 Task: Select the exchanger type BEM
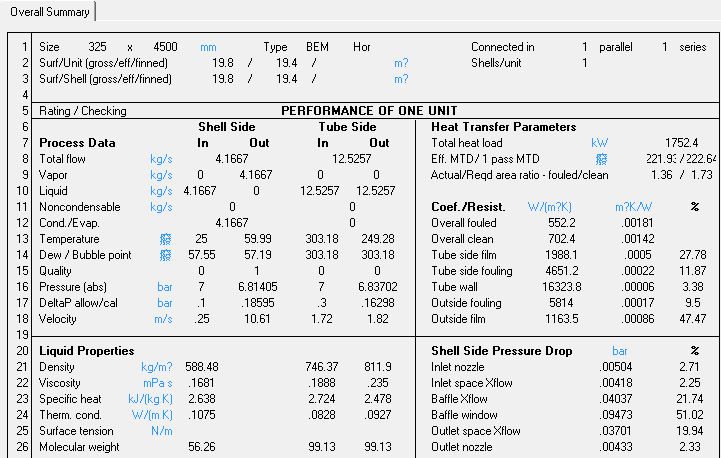(x=317, y=47)
